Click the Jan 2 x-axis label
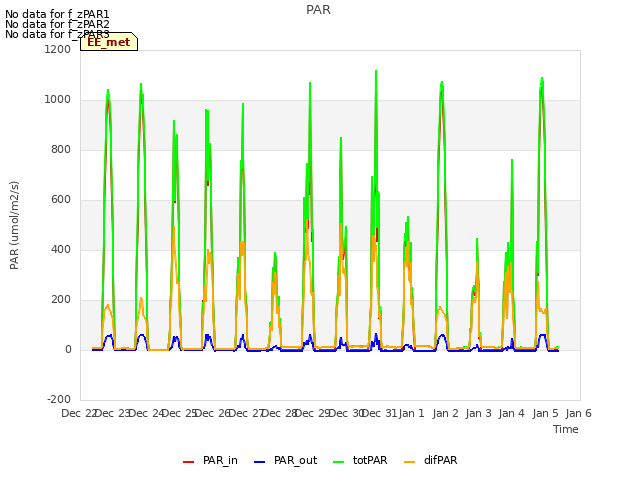The width and height of the screenshot is (640, 480). click(445, 413)
